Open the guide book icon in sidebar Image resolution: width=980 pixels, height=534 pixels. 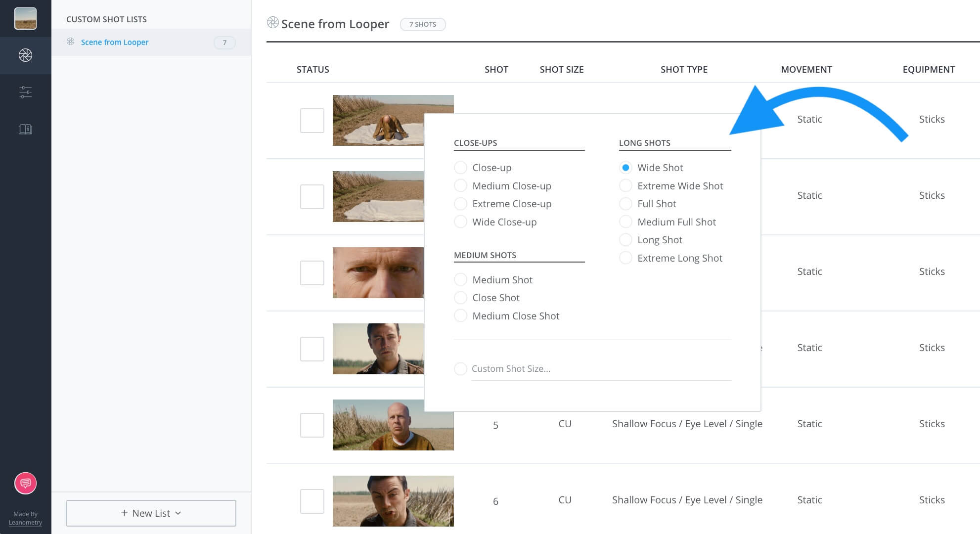pyautogui.click(x=25, y=129)
